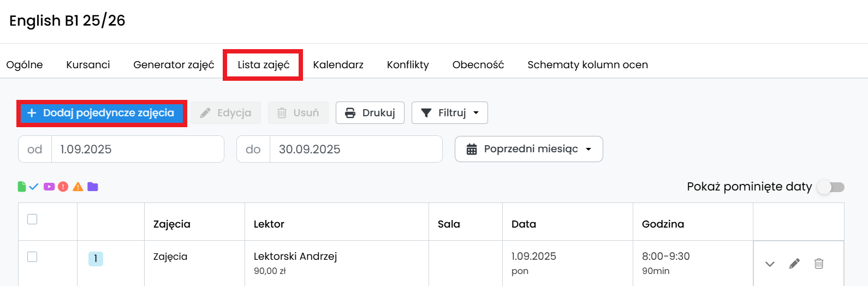The width and height of the screenshot is (868, 286).
Task: Edit first class with pencil icon
Action: pos(794,264)
